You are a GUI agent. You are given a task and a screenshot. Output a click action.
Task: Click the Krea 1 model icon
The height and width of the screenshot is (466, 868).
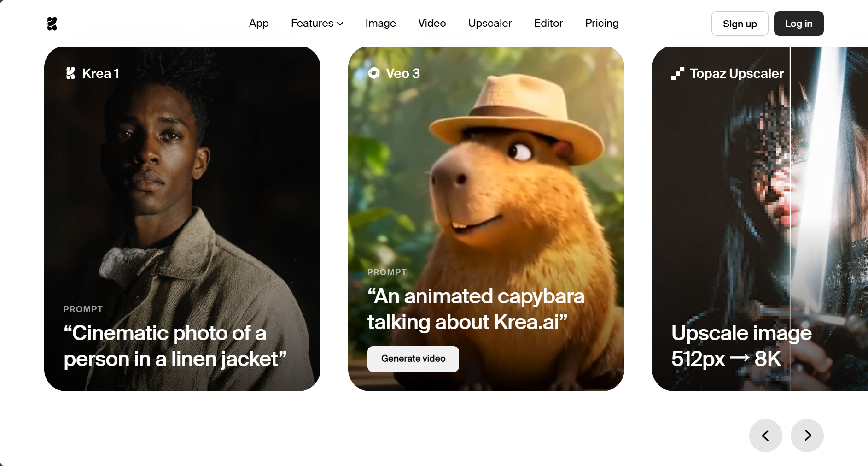point(70,73)
